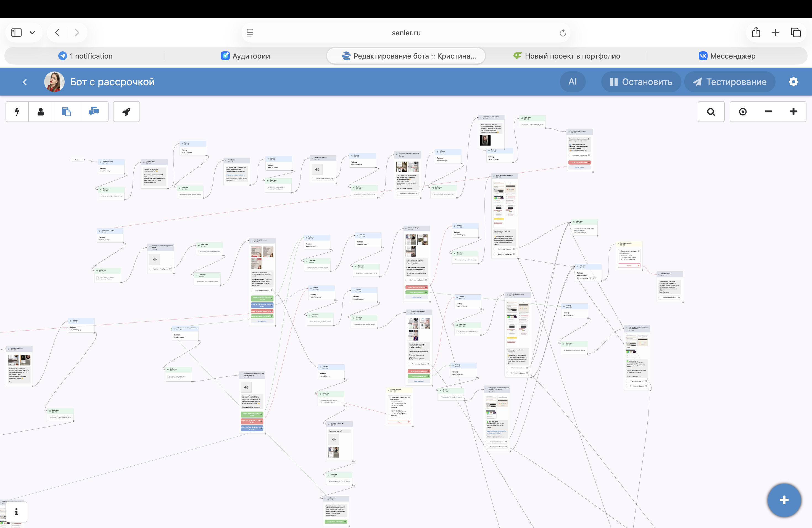Focus the senler.ru address field
This screenshot has height=528, width=812.
pos(406,33)
